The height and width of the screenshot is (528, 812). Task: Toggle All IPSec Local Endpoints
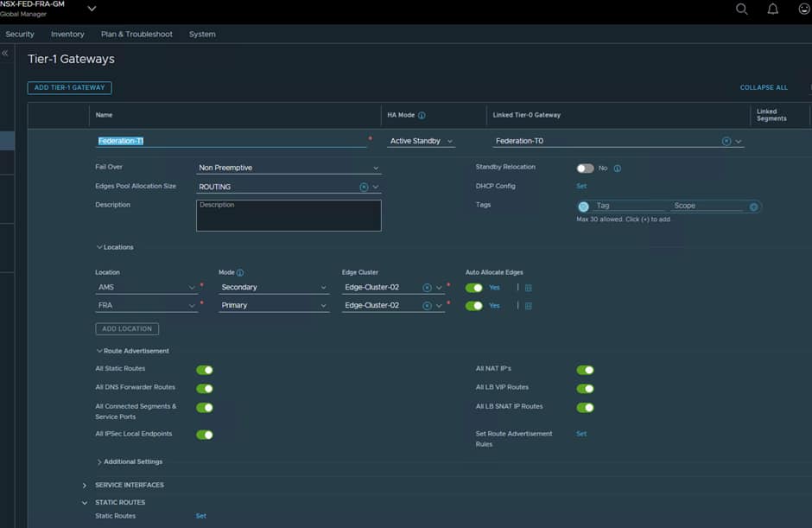click(x=205, y=434)
